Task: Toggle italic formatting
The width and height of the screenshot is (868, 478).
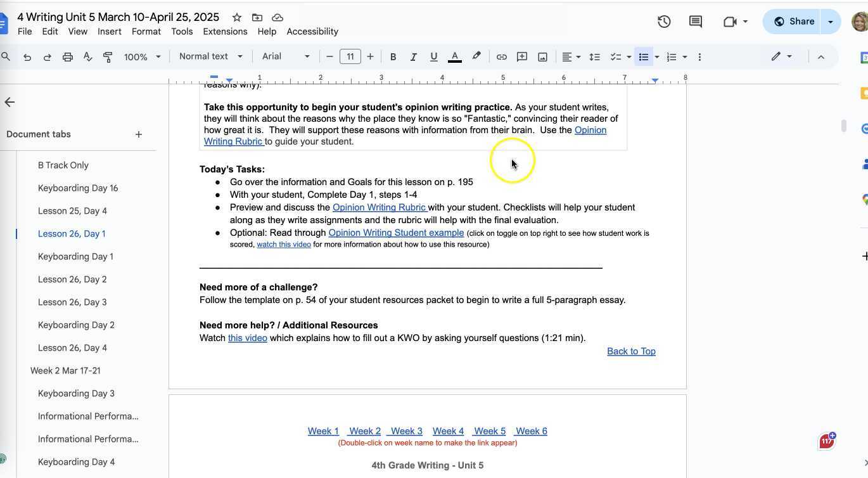Action: [x=413, y=56]
